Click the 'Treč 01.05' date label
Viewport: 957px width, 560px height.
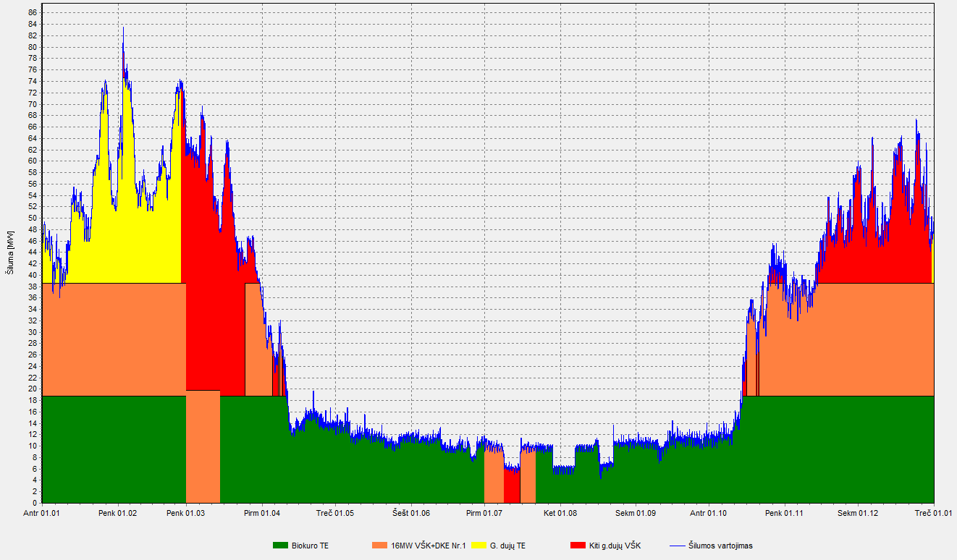[x=335, y=513]
